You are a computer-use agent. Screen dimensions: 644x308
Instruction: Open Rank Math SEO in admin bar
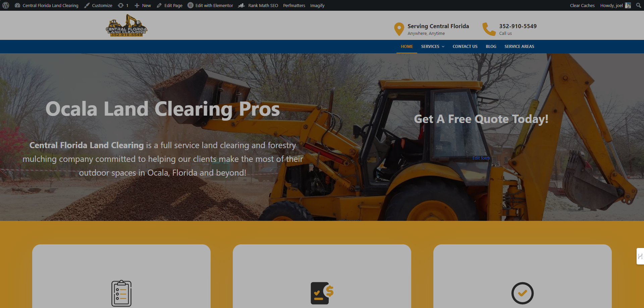258,5
